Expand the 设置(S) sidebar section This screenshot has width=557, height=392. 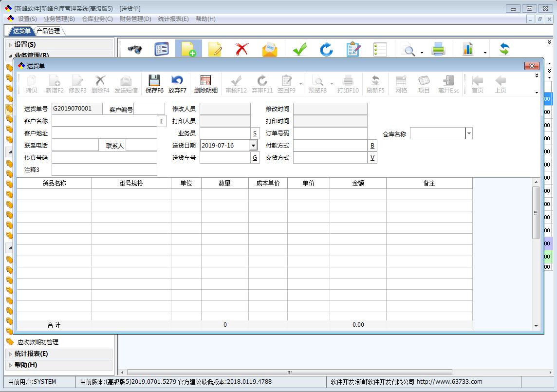click(x=25, y=44)
